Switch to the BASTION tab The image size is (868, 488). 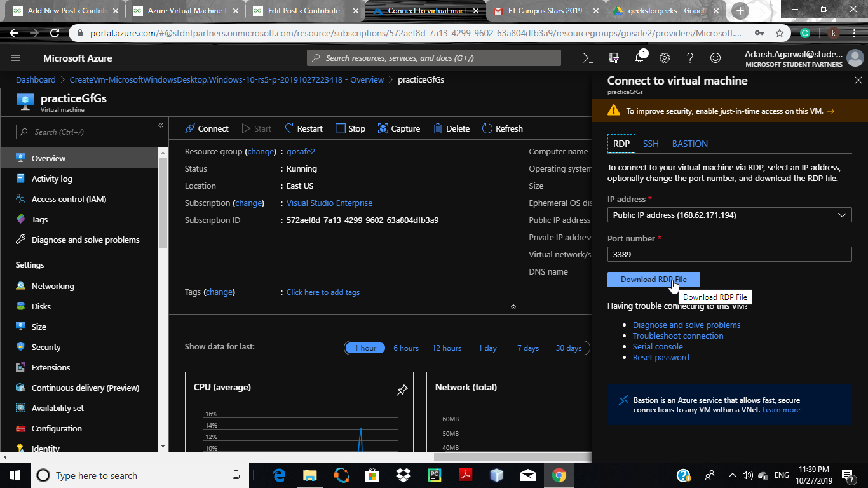tap(689, 144)
